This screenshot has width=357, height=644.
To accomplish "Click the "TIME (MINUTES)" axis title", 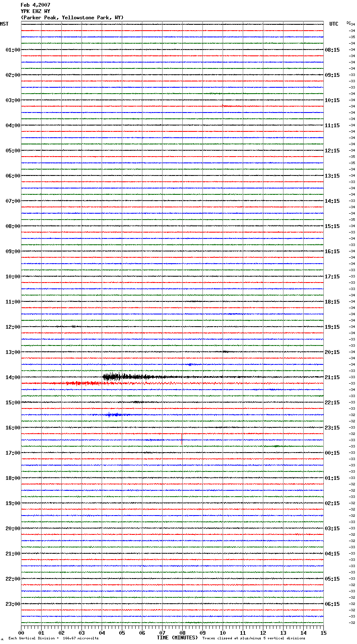I will (x=177, y=638).
